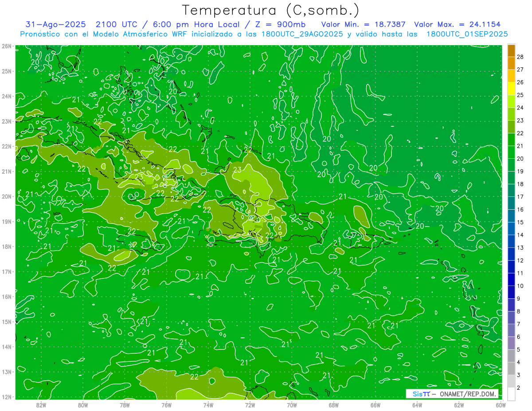Screen dimensions: 532x411
Task: Click the "2100 UTC" time label
Action: pyautogui.click(x=117, y=24)
